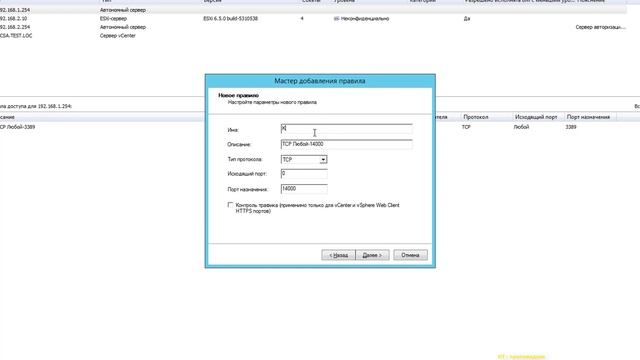The height and width of the screenshot is (360, 640).
Task: Open the Тип протокола TCP dropdown
Action: click(x=323, y=160)
